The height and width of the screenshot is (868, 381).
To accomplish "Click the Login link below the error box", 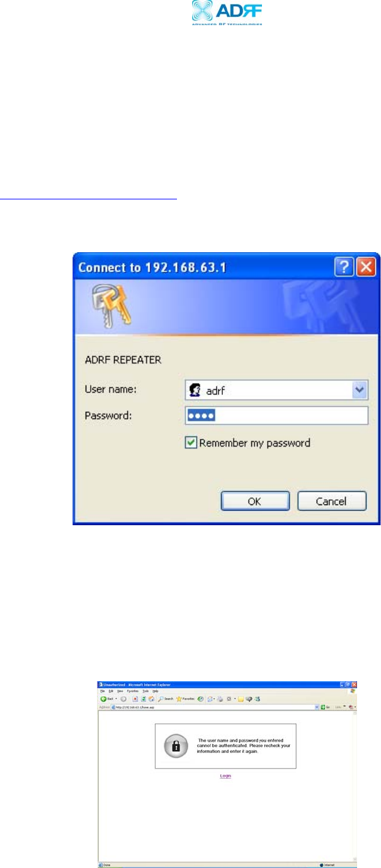I will pyautogui.click(x=225, y=776).
